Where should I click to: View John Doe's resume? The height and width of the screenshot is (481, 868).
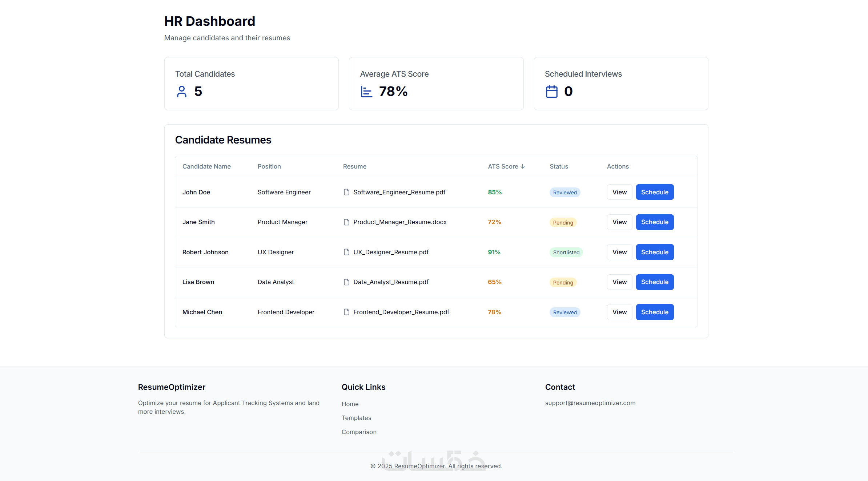(x=619, y=192)
